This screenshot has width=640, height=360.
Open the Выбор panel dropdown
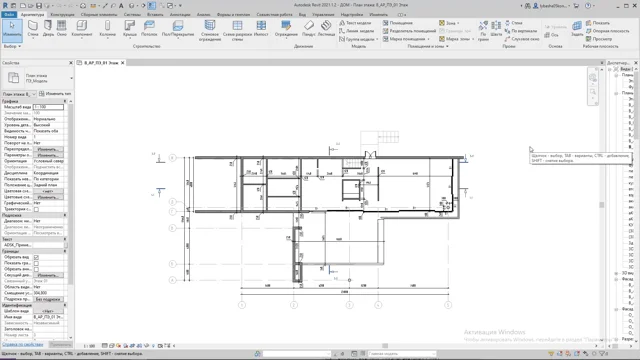[12, 47]
